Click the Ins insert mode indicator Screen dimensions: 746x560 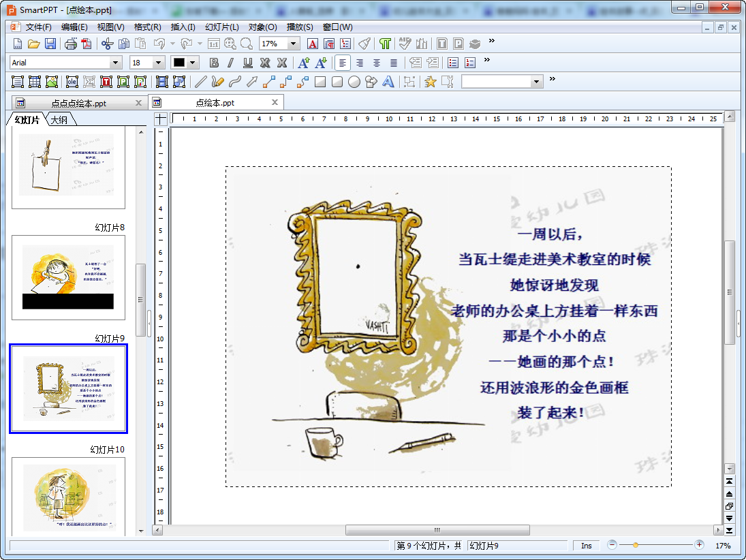click(586, 546)
